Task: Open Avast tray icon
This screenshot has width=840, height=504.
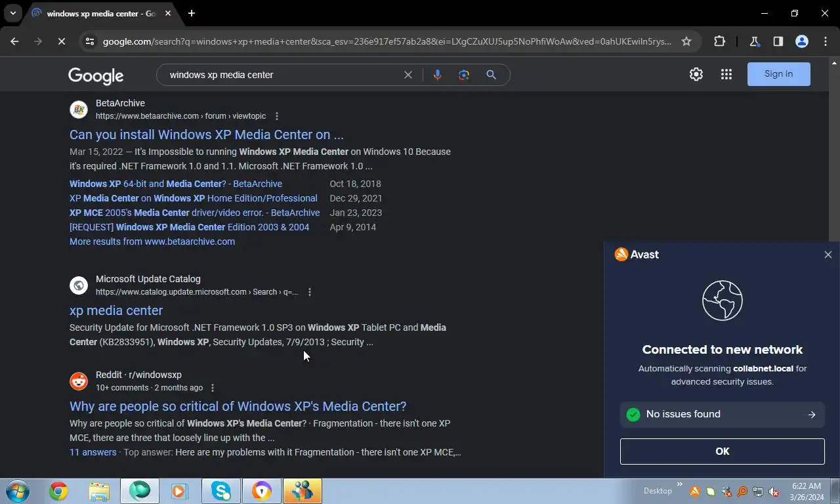Action: [x=694, y=492]
